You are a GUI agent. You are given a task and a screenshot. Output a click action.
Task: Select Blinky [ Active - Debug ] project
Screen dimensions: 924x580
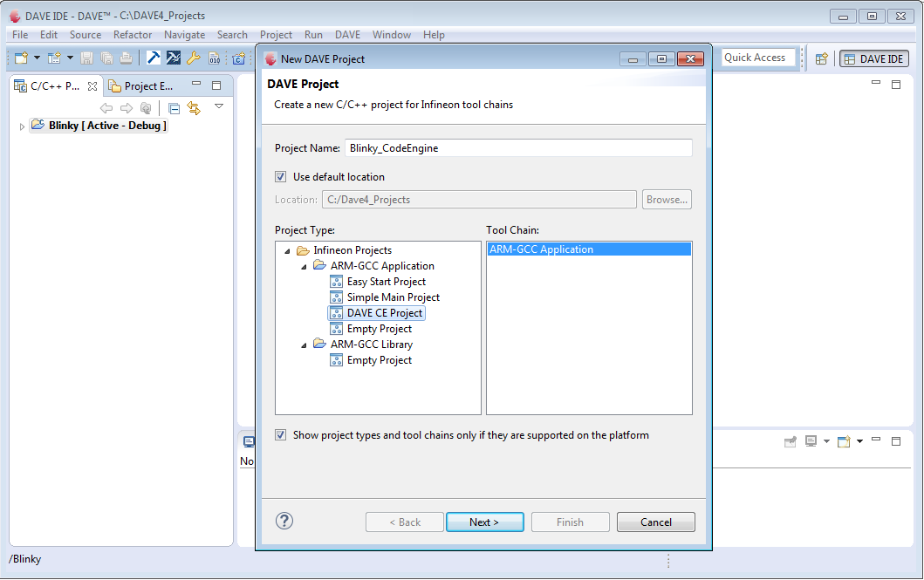point(99,126)
